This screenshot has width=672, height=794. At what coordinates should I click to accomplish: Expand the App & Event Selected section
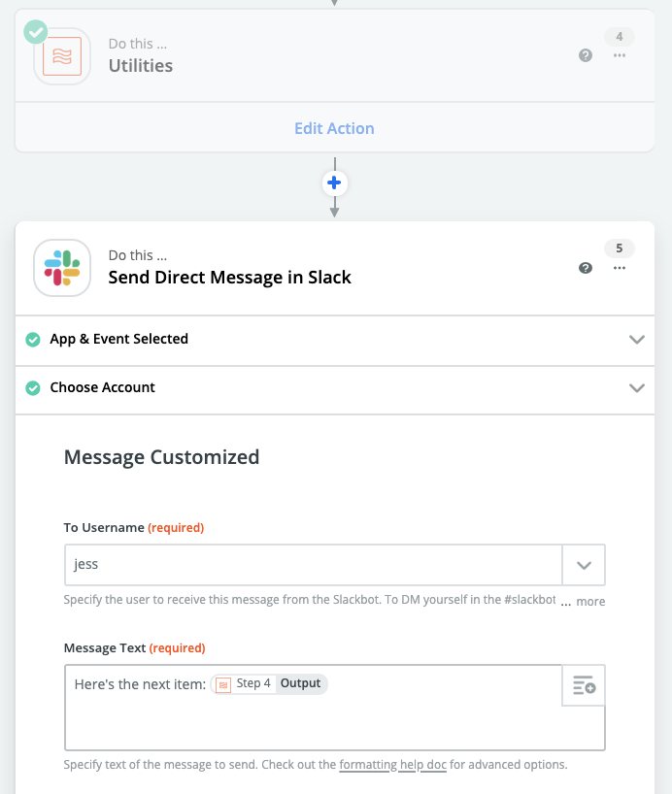(637, 340)
